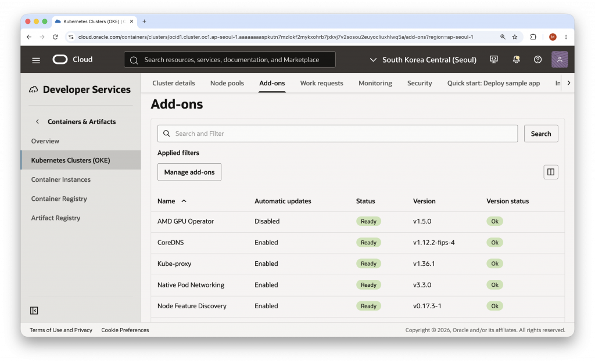Click the Developer Services cloud icon
Viewport: 595px width, 364px height.
[x=33, y=89]
